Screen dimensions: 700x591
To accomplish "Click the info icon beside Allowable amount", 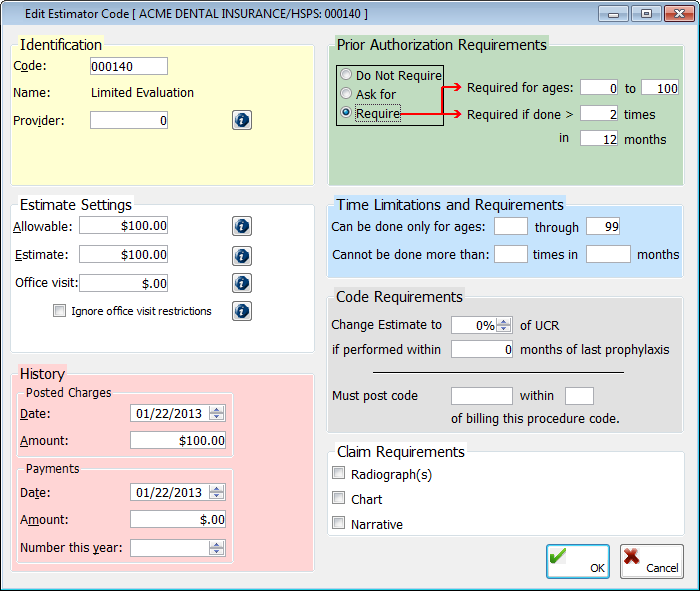I will (242, 226).
